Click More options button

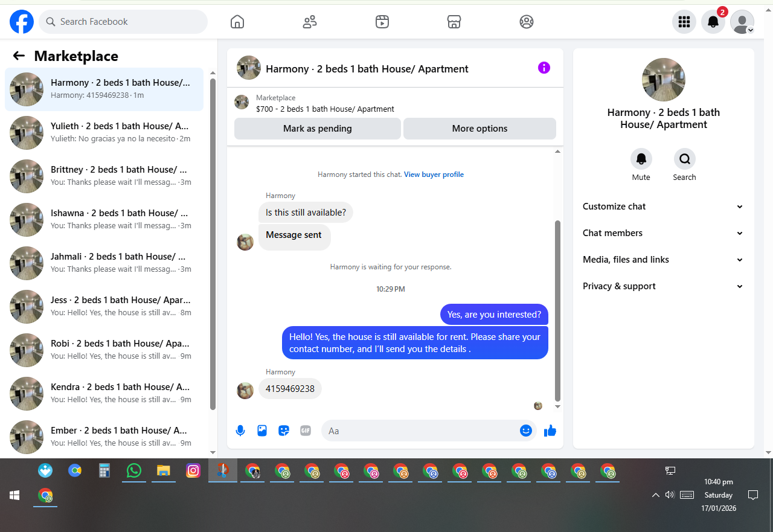(x=480, y=129)
